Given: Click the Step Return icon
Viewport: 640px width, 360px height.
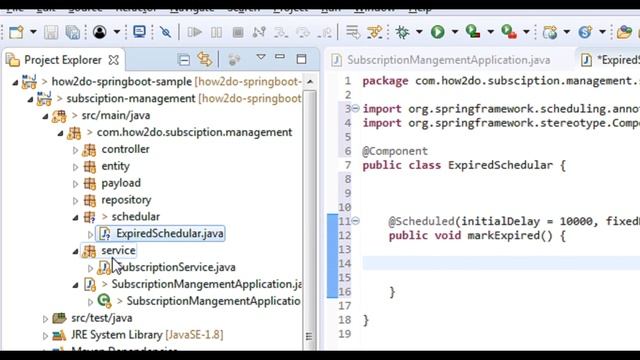Looking at the screenshot, I should coord(325,32).
